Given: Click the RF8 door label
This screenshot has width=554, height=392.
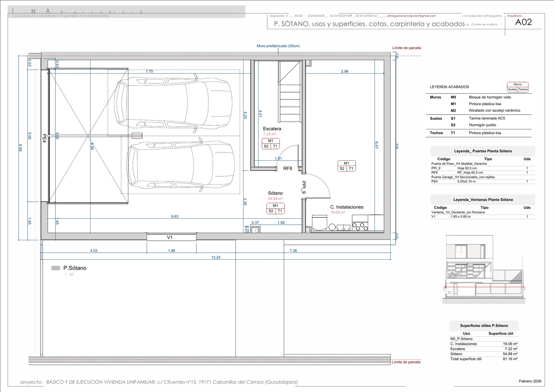Looking at the screenshot, I should tap(287, 168).
